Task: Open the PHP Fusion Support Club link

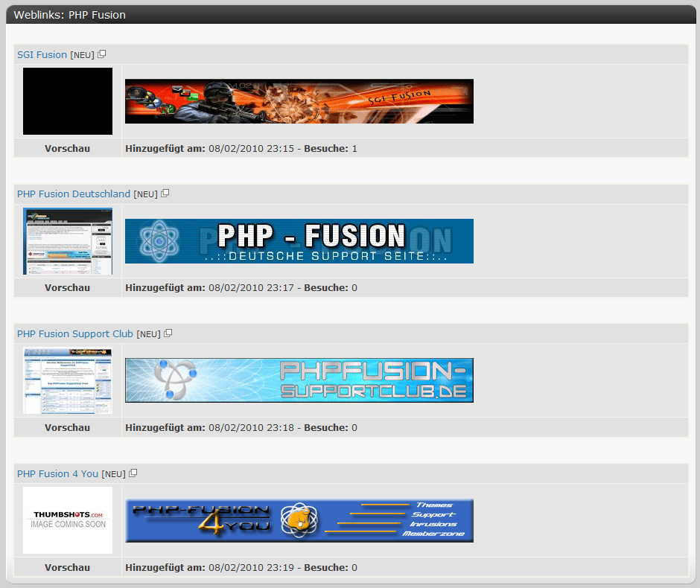Action: click(x=75, y=334)
